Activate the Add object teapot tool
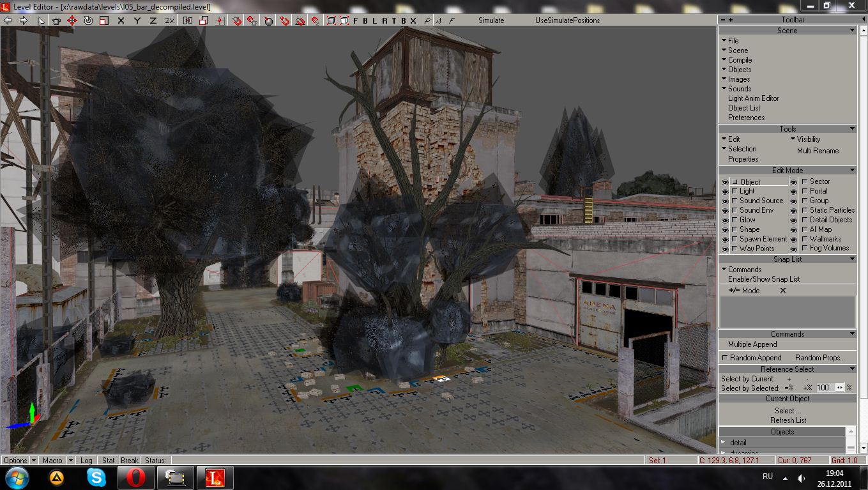The image size is (868, 490). [x=56, y=20]
